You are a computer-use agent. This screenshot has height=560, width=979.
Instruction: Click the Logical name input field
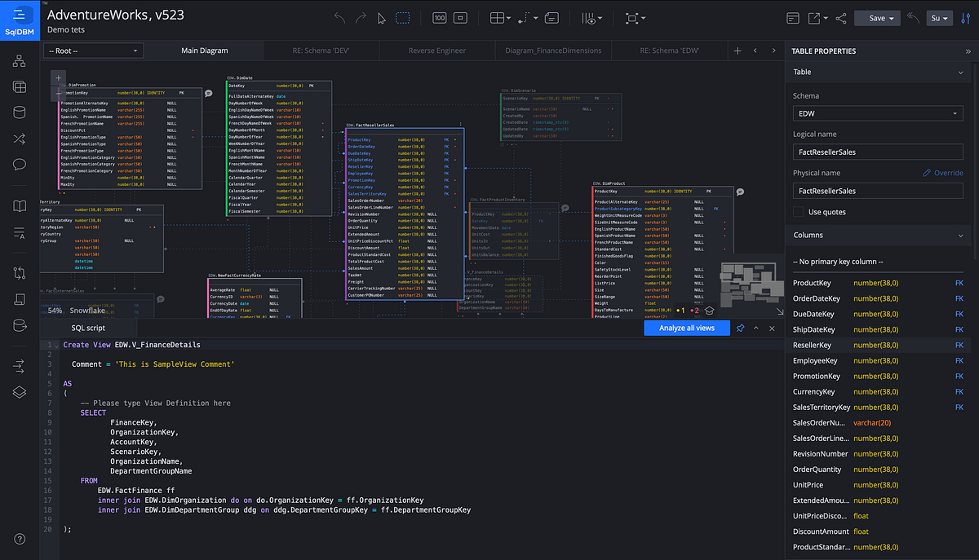878,152
